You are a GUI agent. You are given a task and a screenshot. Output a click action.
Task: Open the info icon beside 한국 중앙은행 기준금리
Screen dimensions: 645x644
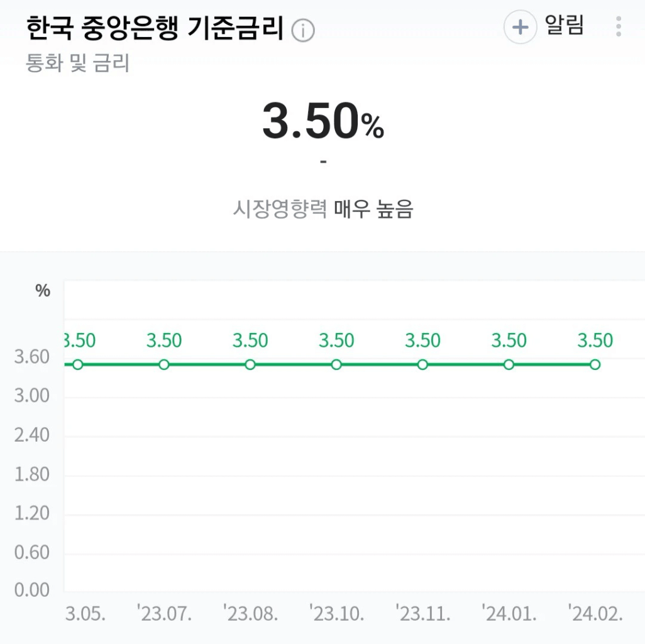(x=303, y=30)
